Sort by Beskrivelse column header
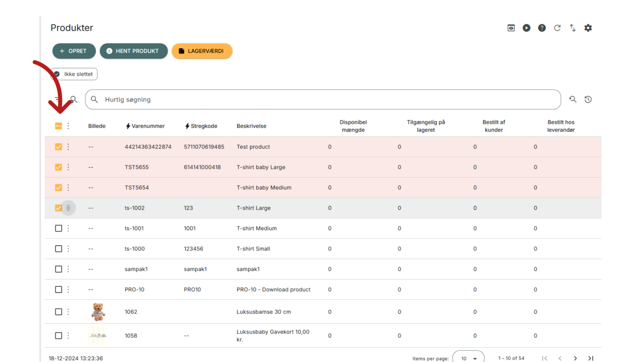 [x=251, y=126]
